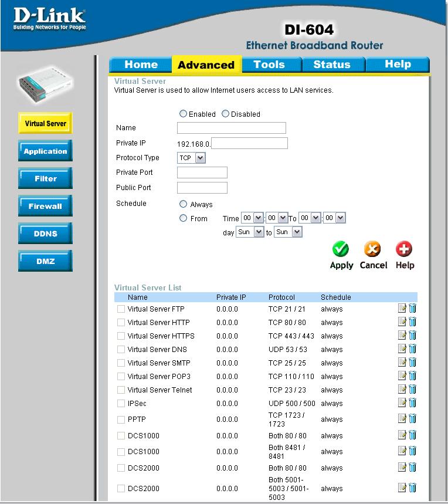This screenshot has width=448, height=504.
Task: Delete the PPTP entry
Action: click(x=412, y=419)
